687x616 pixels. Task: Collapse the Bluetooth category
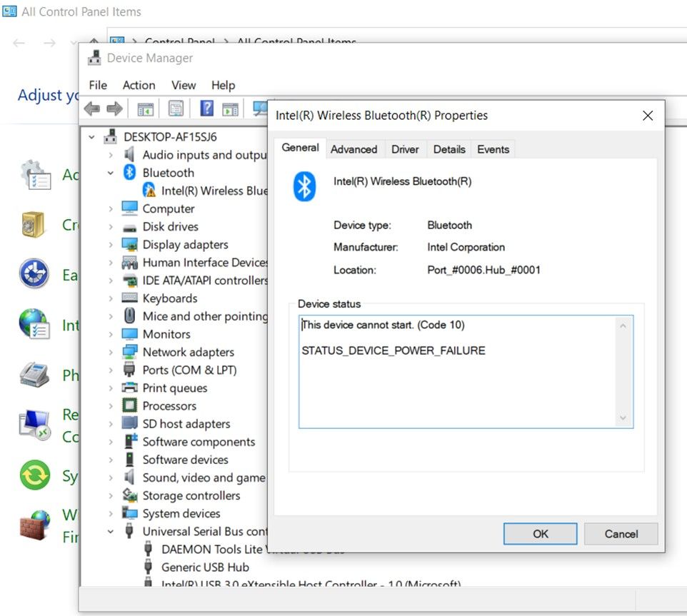[x=111, y=173]
